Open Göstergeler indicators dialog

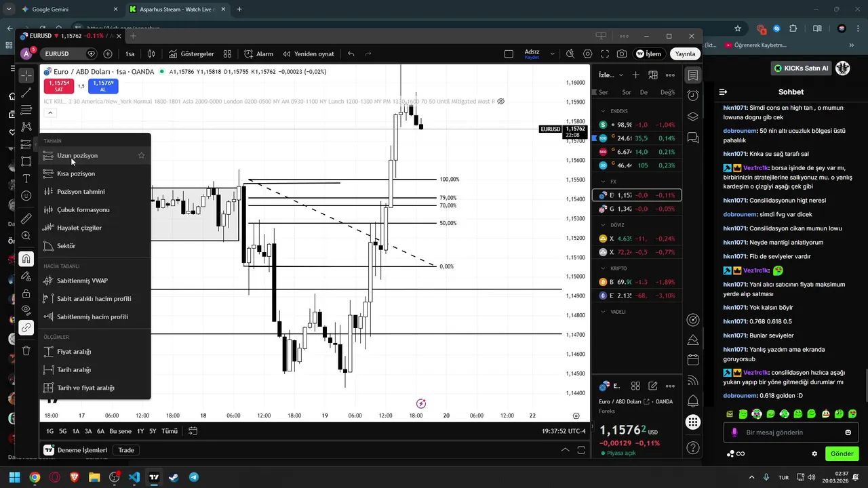[191, 54]
